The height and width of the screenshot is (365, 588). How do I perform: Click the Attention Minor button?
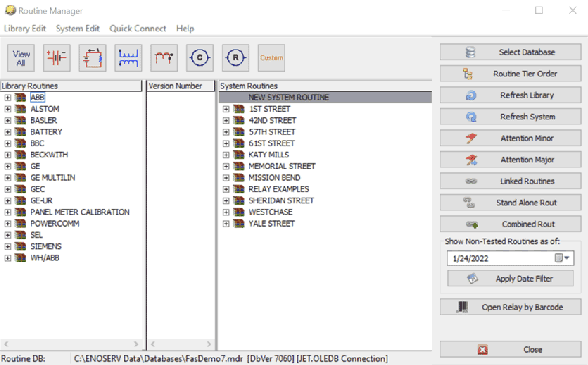pyautogui.click(x=510, y=138)
